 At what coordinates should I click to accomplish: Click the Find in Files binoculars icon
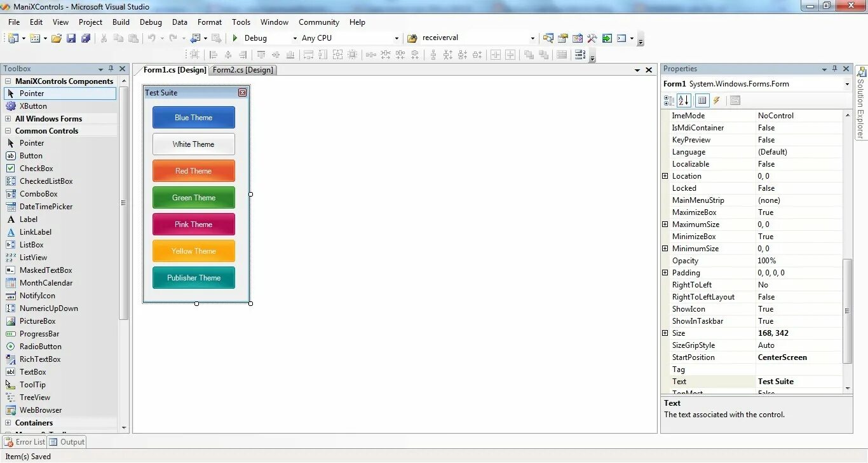click(412, 38)
